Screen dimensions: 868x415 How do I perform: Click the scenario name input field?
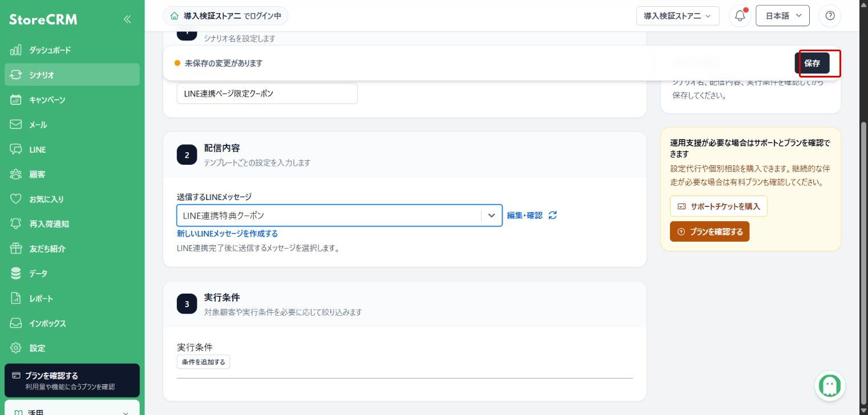[x=267, y=93]
